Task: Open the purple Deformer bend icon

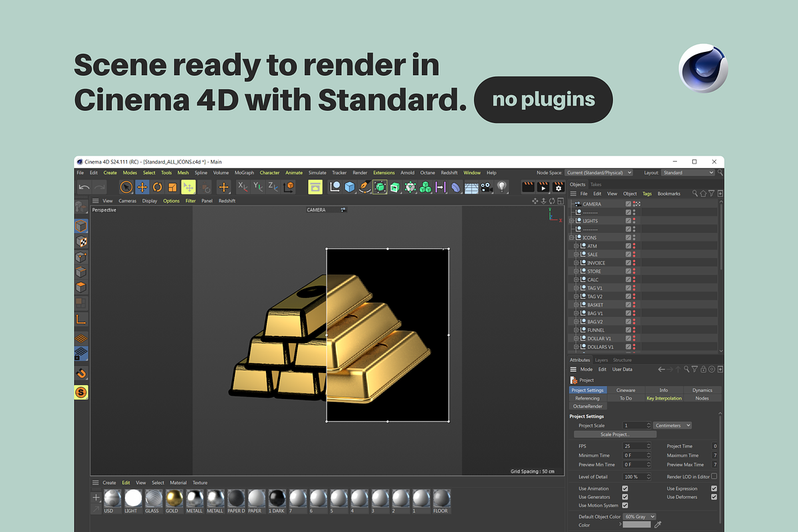Action: (456, 188)
